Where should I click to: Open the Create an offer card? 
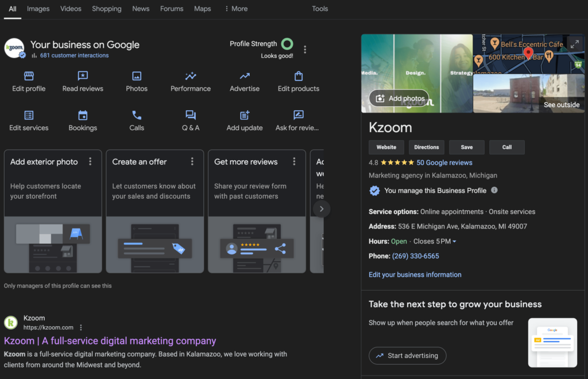point(155,211)
